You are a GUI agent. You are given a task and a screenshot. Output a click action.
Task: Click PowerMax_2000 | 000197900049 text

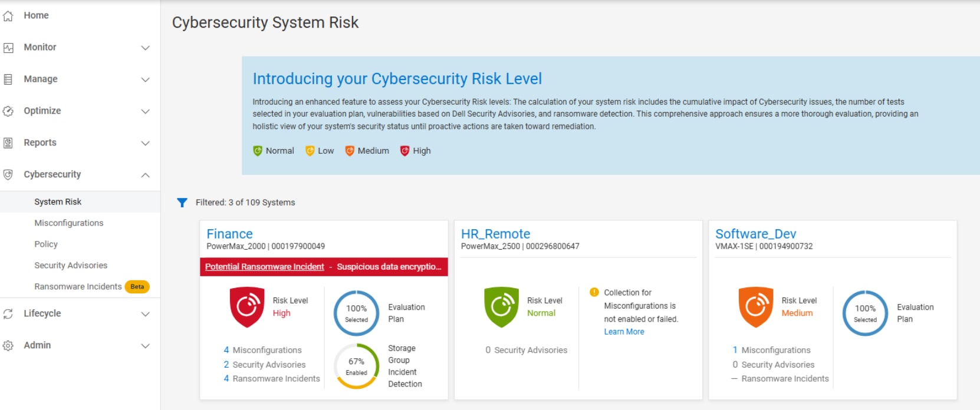tap(265, 246)
